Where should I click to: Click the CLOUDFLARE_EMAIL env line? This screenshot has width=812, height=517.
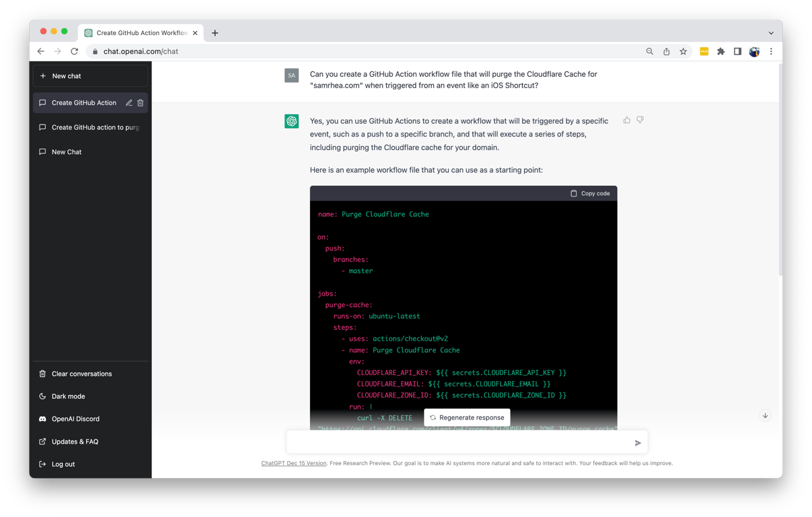point(453,384)
